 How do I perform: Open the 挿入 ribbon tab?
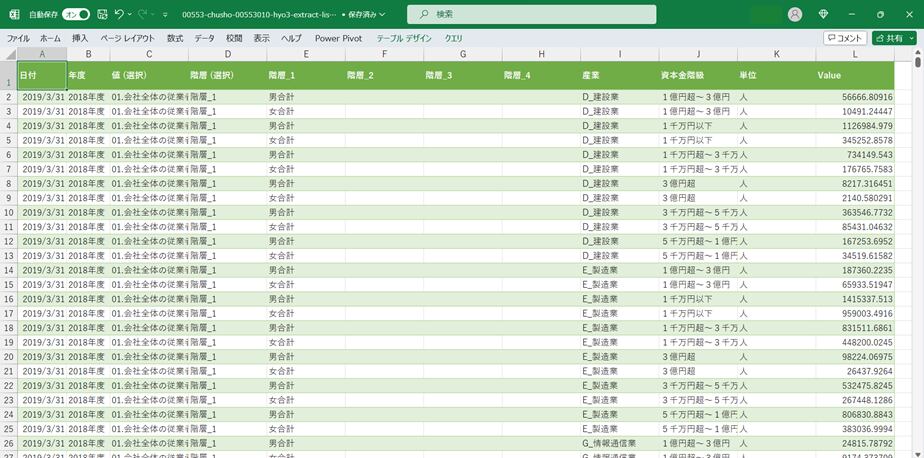[x=80, y=38]
